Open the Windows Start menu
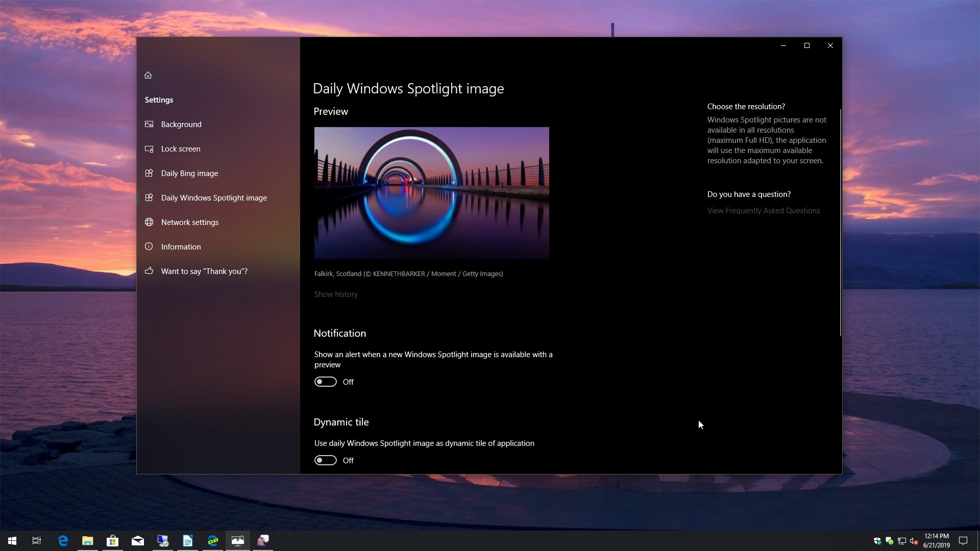The image size is (980, 551). coord(12,541)
